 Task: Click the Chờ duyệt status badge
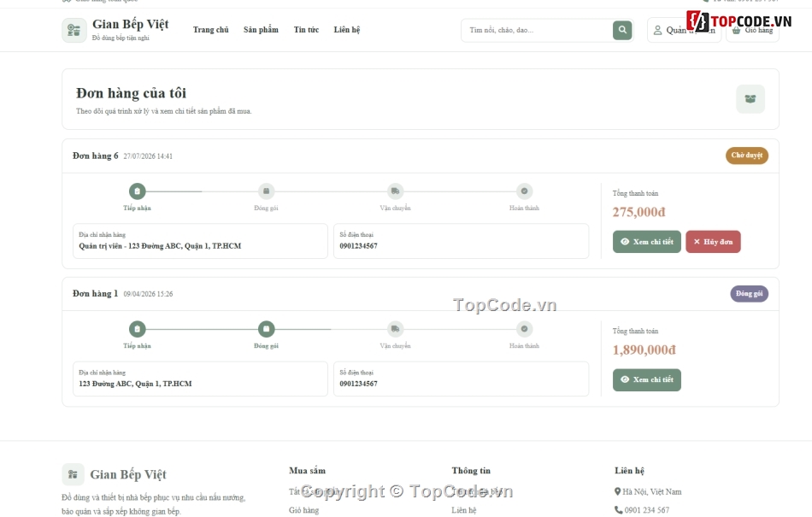pyautogui.click(x=747, y=156)
